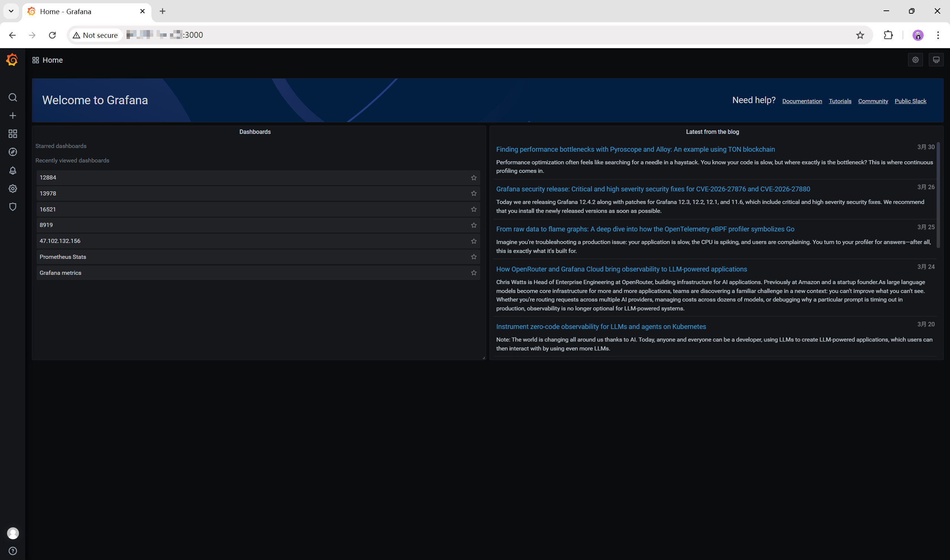This screenshot has width=950, height=560.
Task: Click the Home breadcrumb title
Action: click(52, 60)
